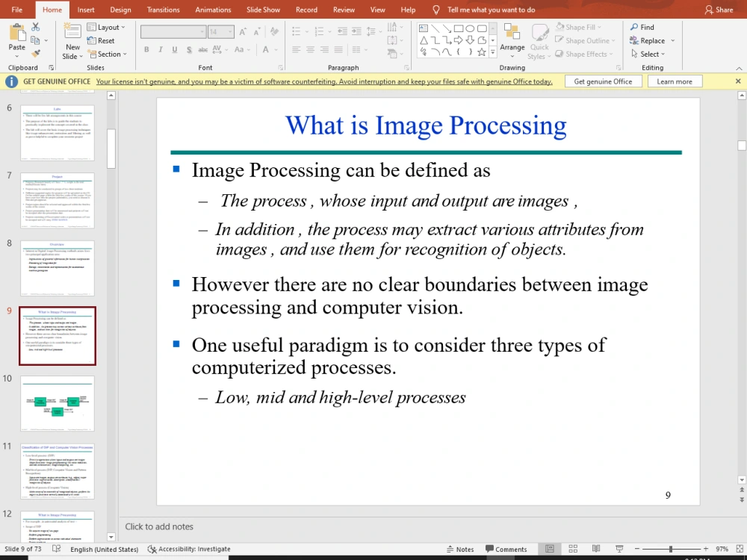
Task: Toggle Underline formatting
Action: pos(175,49)
